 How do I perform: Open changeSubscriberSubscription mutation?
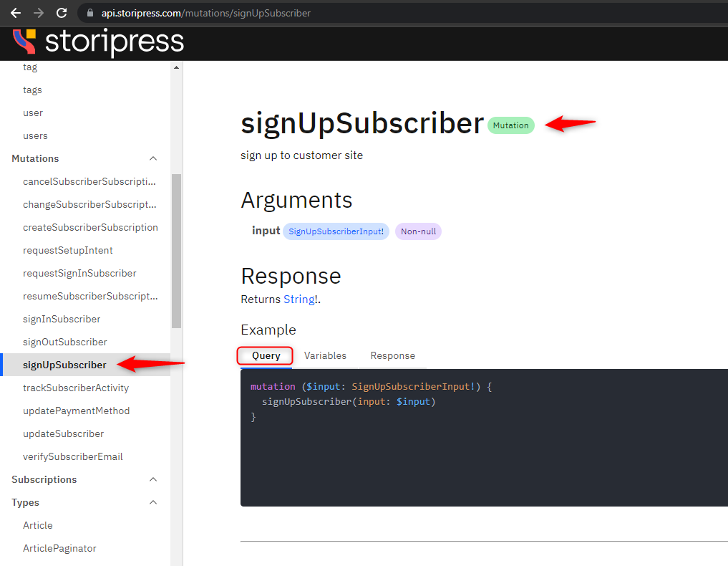(x=89, y=204)
